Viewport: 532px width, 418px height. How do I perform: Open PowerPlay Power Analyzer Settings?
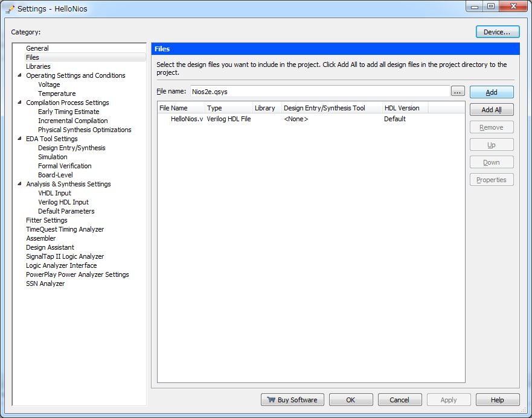pyautogui.click(x=78, y=274)
